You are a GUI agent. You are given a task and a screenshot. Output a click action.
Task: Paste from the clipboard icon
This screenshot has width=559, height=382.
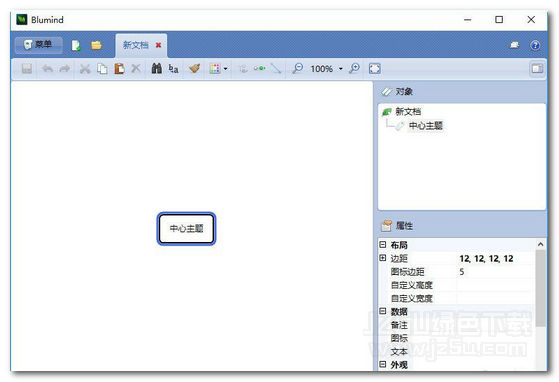pos(119,68)
